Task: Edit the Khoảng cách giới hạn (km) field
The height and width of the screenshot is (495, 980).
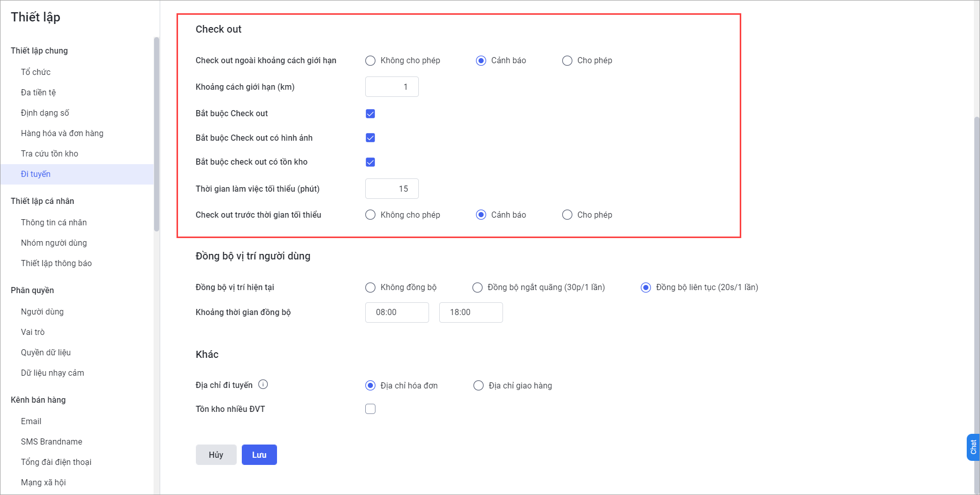Action: click(x=392, y=86)
